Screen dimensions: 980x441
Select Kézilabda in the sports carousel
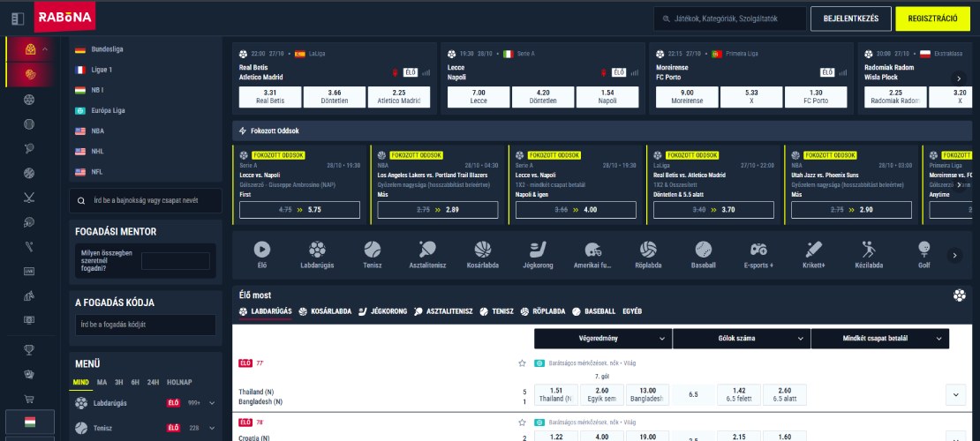pos(869,255)
